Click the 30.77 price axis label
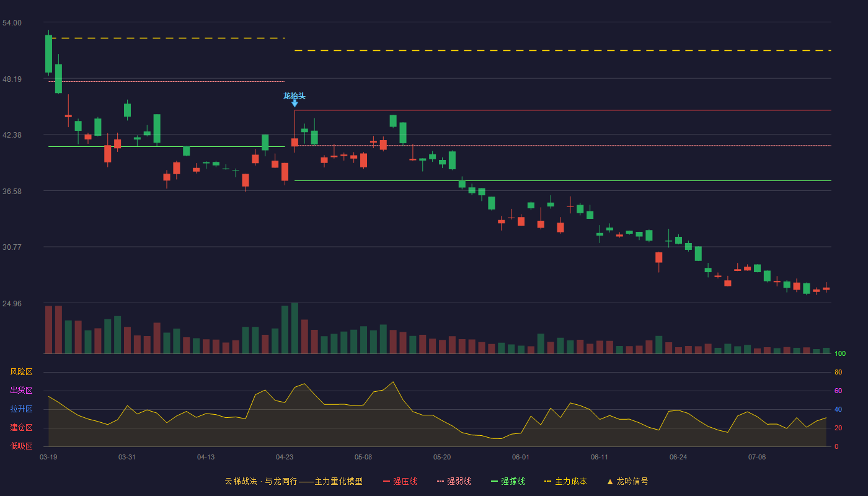 point(12,247)
